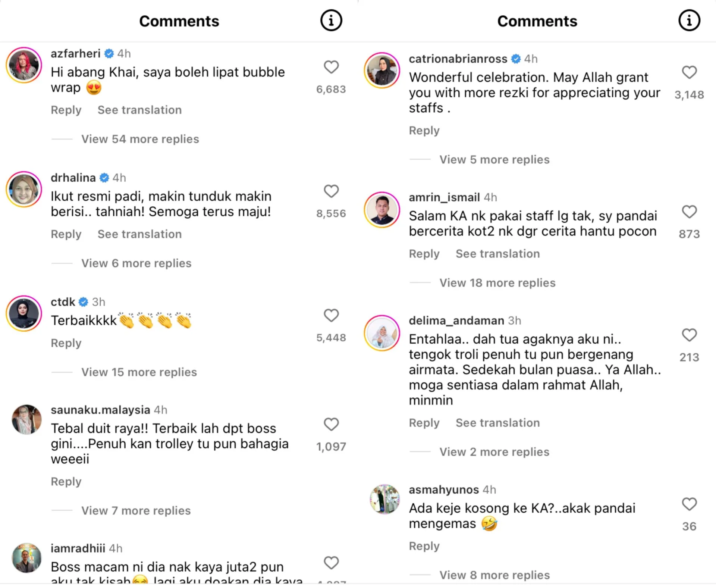Tap heart on amrin_ismail's comment
The height and width of the screenshot is (588, 716).
click(x=689, y=212)
